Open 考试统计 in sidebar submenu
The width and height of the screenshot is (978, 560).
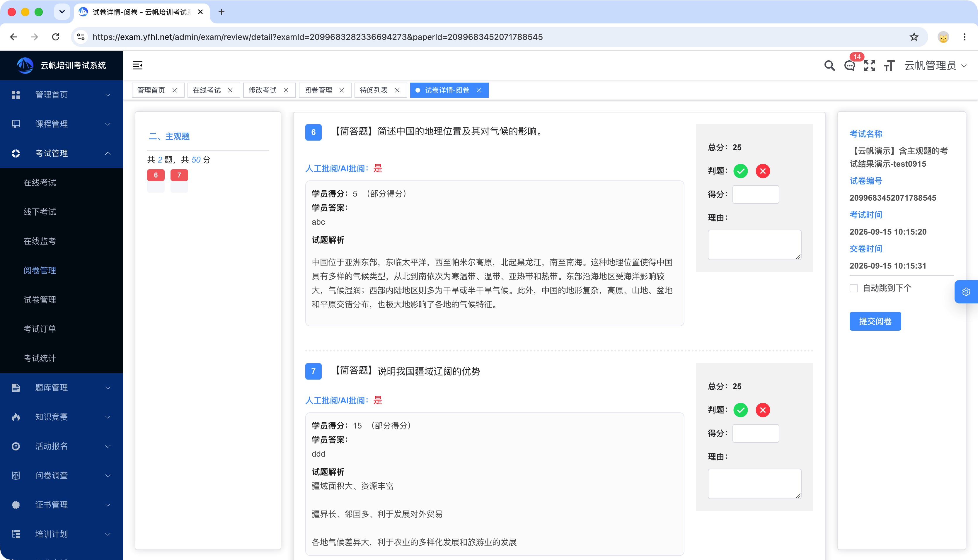[40, 358]
